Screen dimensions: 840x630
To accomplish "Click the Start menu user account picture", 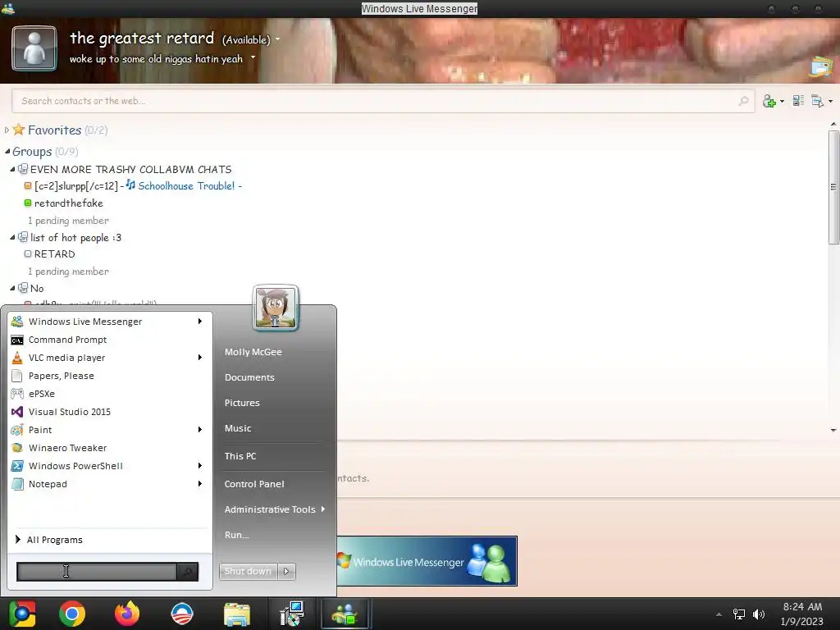I will pyautogui.click(x=276, y=308).
